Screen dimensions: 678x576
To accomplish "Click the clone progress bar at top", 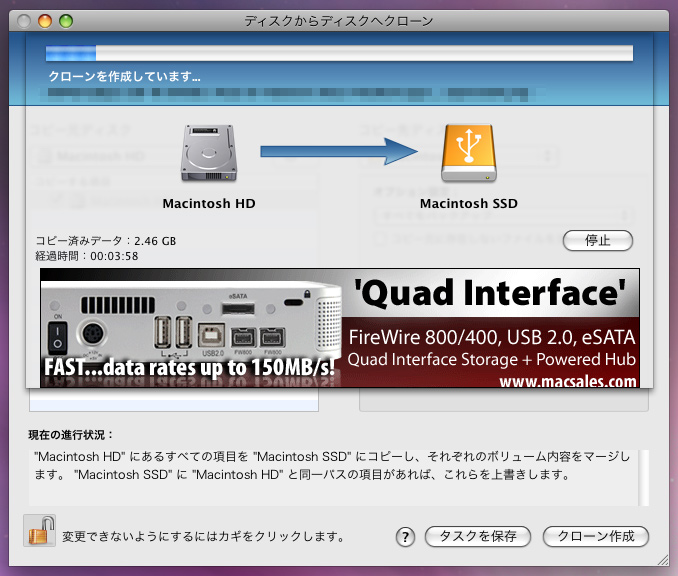I will click(339, 52).
